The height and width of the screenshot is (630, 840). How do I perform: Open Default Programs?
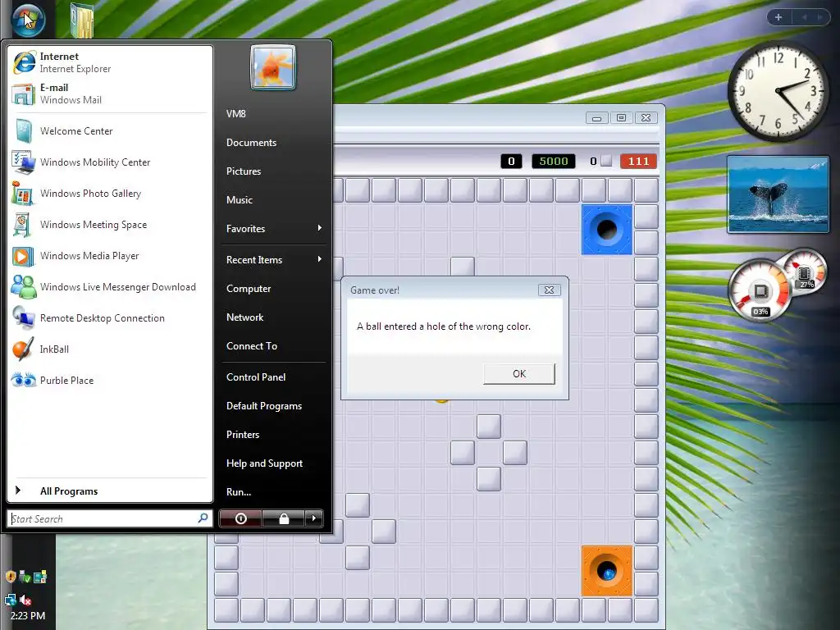[x=264, y=406]
